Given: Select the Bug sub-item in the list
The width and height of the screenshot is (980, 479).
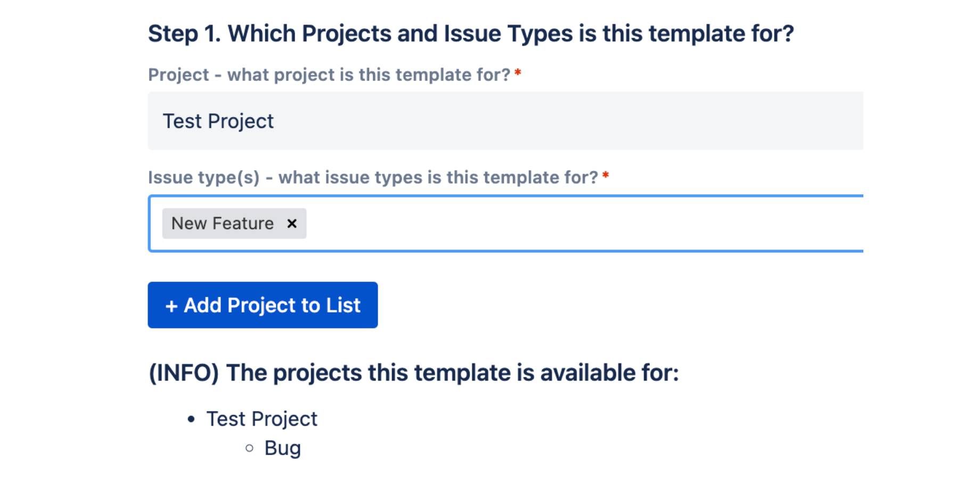Looking at the screenshot, I should pos(282,448).
